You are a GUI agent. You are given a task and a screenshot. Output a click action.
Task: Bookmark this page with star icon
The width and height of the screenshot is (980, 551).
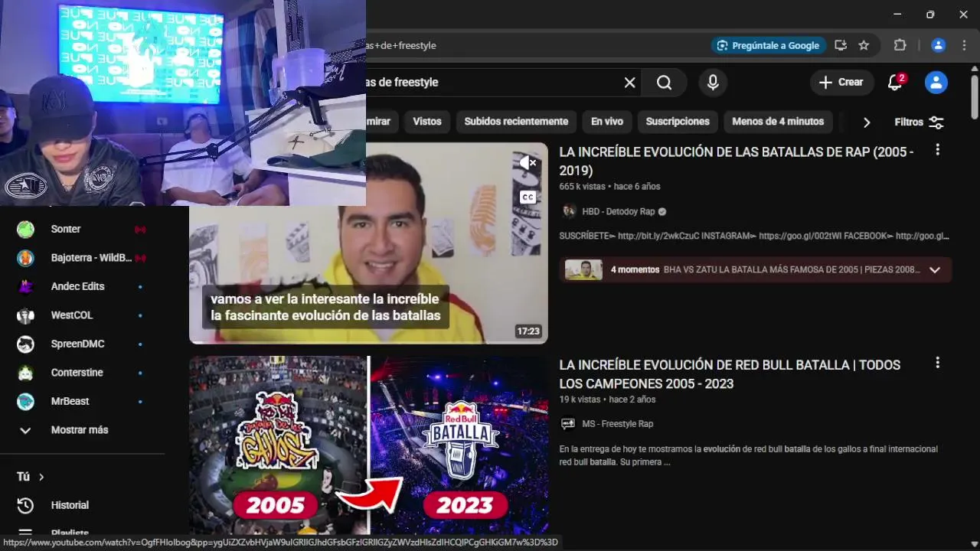coord(864,45)
